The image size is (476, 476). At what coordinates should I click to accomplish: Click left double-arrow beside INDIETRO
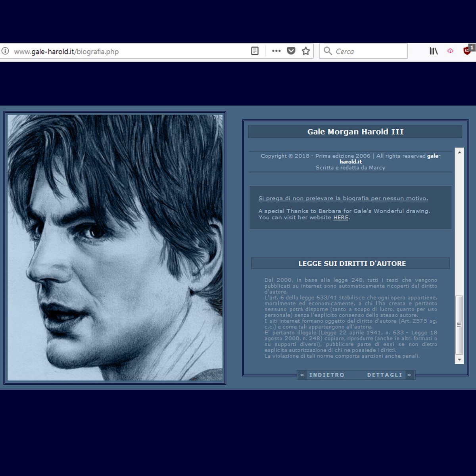(302, 375)
